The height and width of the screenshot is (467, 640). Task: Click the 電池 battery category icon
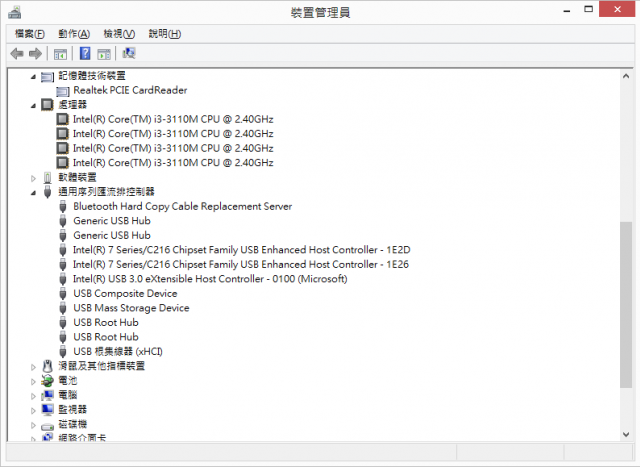[x=47, y=381]
